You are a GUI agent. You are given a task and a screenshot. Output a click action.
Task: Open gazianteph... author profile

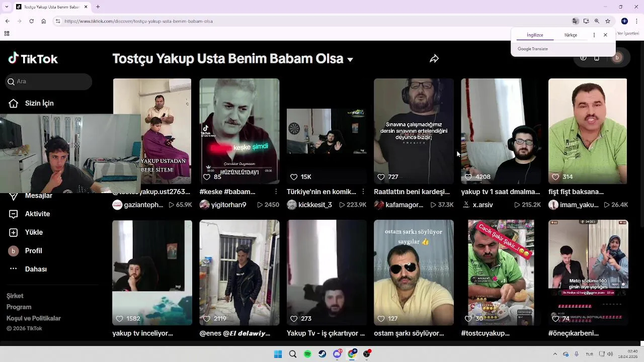[x=138, y=205]
